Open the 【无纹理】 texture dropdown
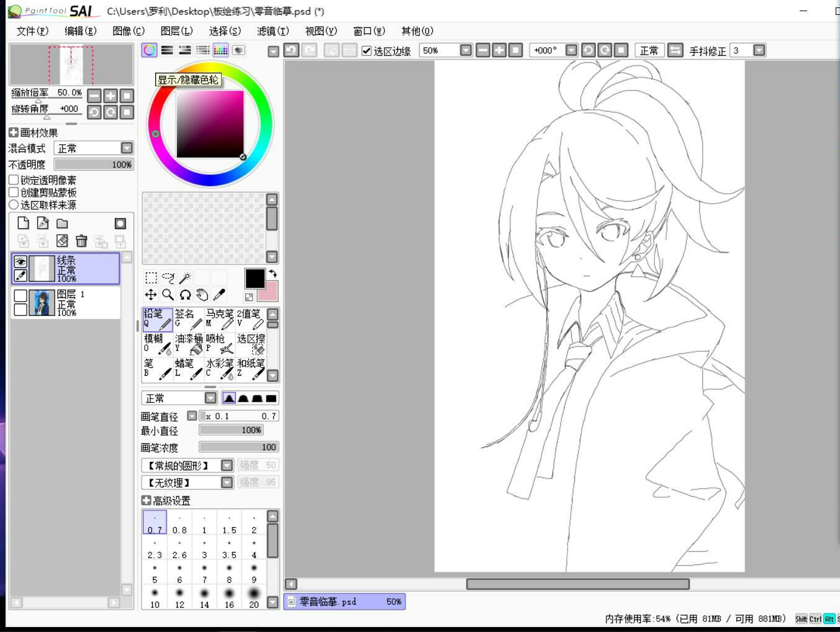 pyautogui.click(x=187, y=482)
